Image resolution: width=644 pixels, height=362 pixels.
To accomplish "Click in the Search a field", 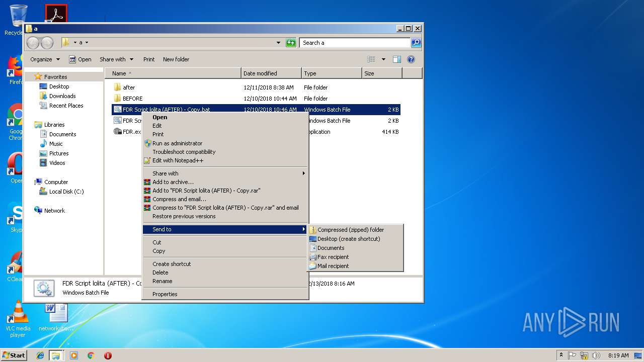I will click(355, 43).
